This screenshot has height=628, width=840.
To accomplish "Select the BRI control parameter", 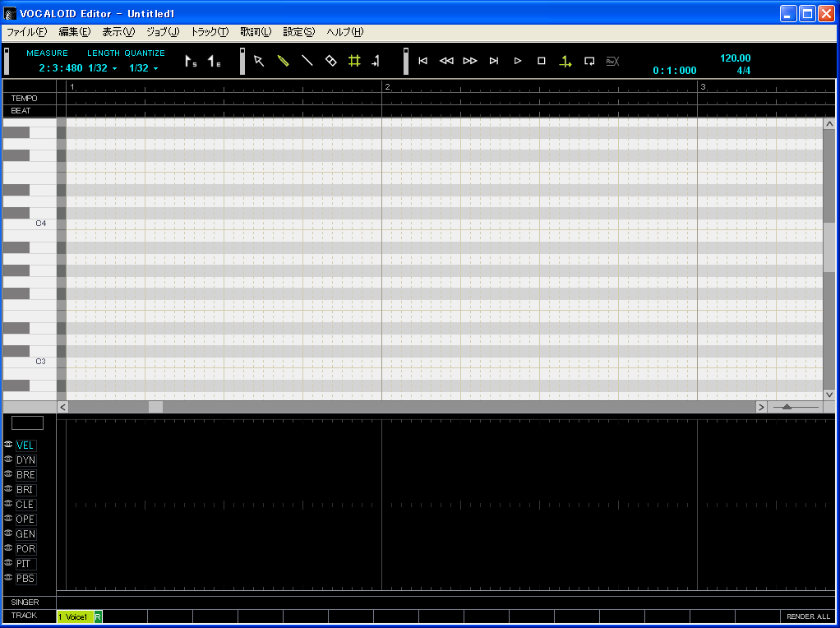I will coord(25,490).
